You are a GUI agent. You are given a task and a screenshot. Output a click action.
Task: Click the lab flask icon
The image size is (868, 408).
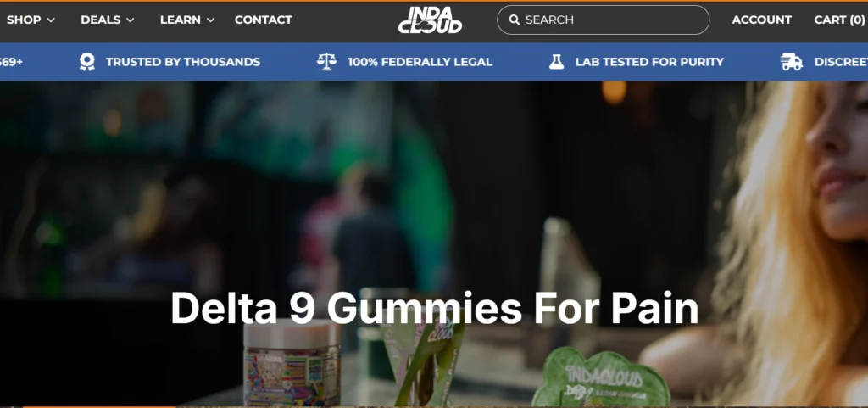556,62
